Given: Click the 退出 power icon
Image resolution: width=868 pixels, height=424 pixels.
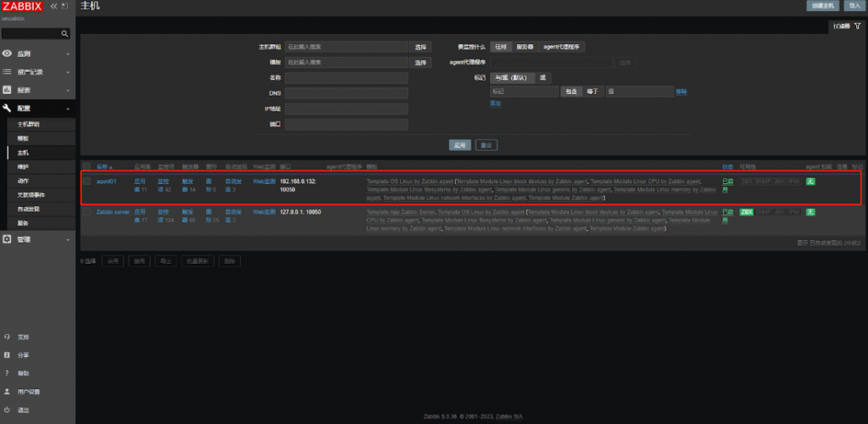Looking at the screenshot, I should [7, 410].
